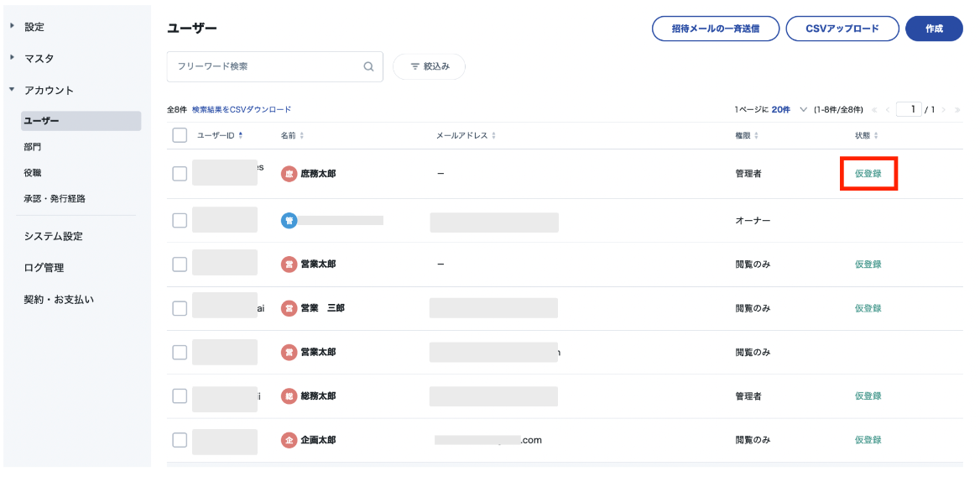Viewport: 980px width, 482px height.
Task: Click 管理者 in 総務太郎 row
Action: tap(748, 396)
